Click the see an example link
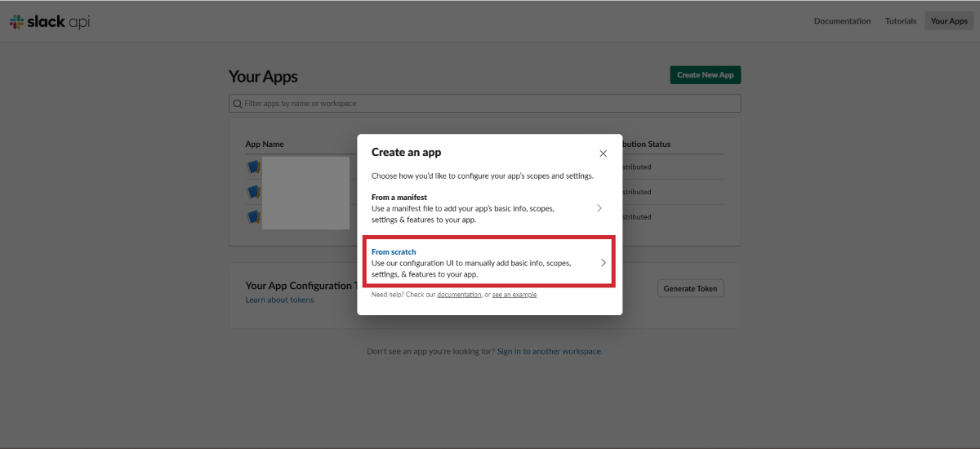980x449 pixels. coord(514,295)
